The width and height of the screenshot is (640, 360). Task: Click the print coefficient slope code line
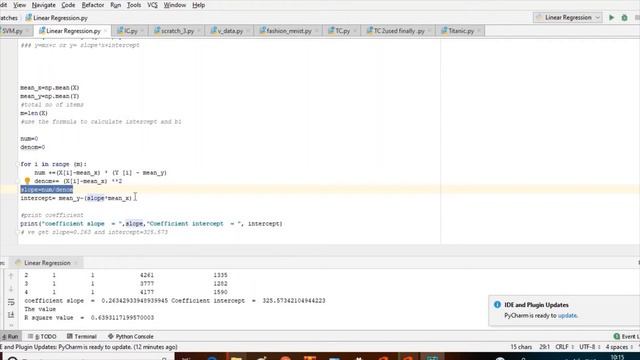pos(151,224)
